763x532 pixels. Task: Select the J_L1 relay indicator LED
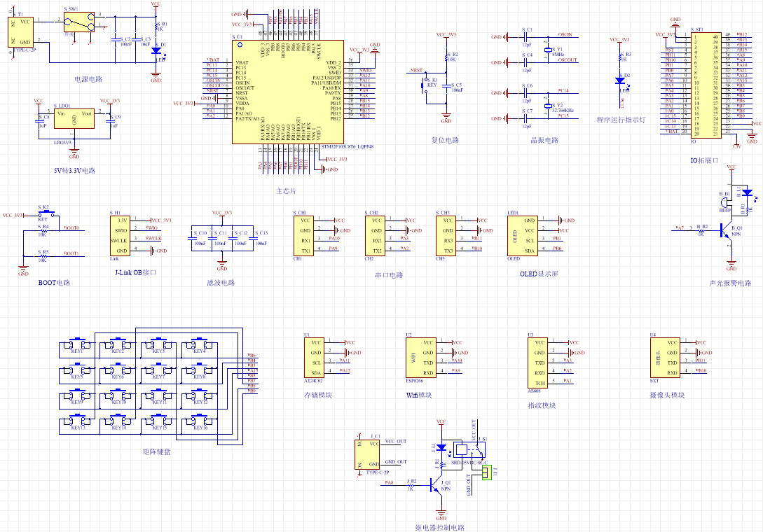[441, 447]
